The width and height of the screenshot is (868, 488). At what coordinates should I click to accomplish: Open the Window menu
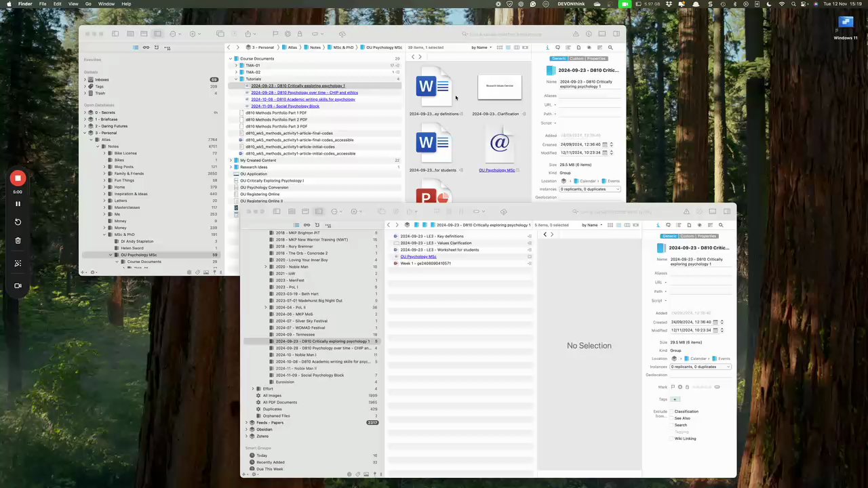pos(106,4)
